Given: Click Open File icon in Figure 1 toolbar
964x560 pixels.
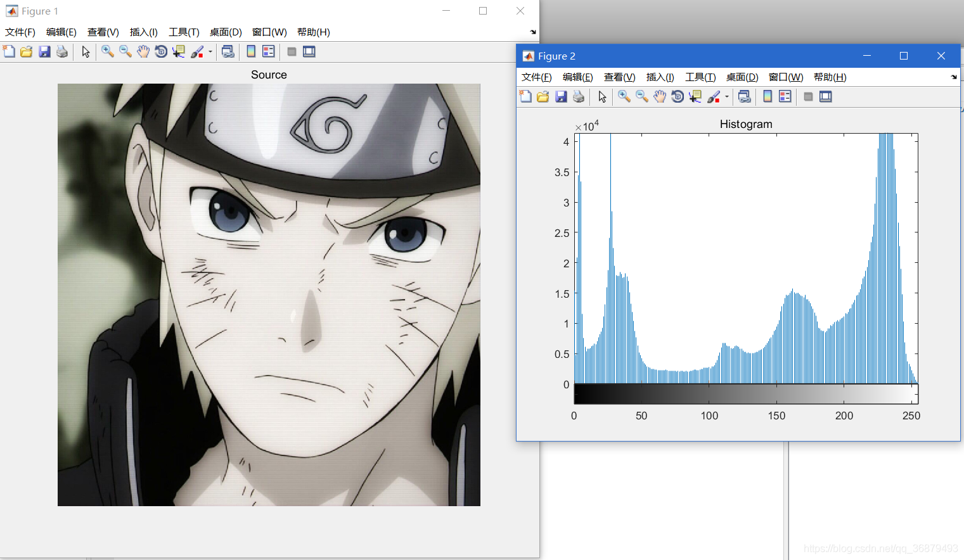Looking at the screenshot, I should coord(26,52).
